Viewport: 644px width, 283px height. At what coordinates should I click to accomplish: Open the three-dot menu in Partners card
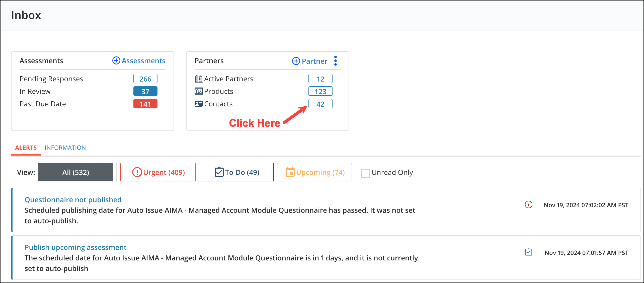tap(336, 61)
